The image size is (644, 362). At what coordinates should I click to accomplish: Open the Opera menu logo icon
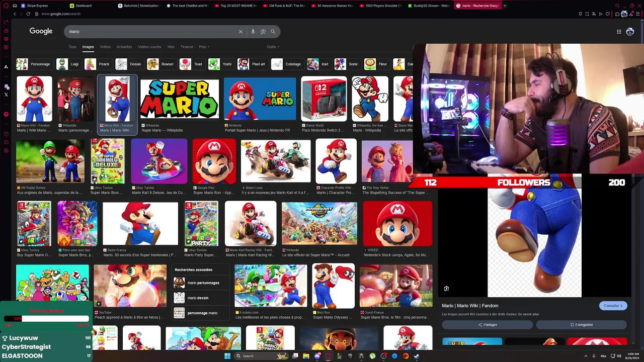[5, 6]
